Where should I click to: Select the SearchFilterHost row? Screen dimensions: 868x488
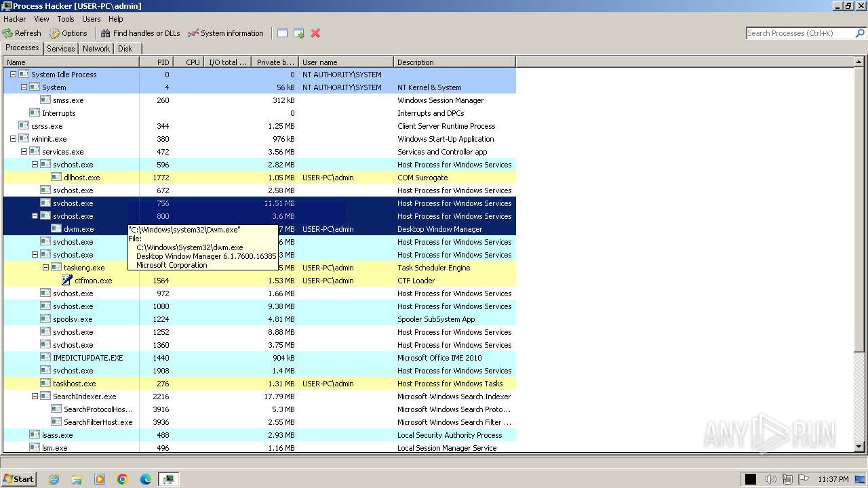tap(260, 422)
